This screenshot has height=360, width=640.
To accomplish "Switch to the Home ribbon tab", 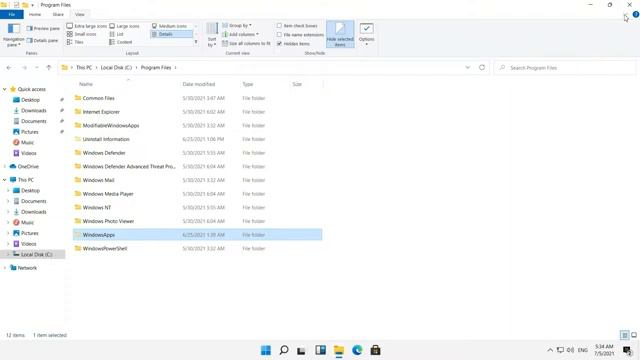I will click(x=35, y=14).
